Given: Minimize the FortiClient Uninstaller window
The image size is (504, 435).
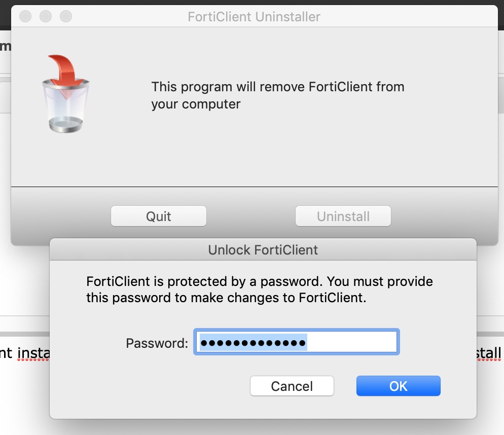Looking at the screenshot, I should (x=46, y=17).
